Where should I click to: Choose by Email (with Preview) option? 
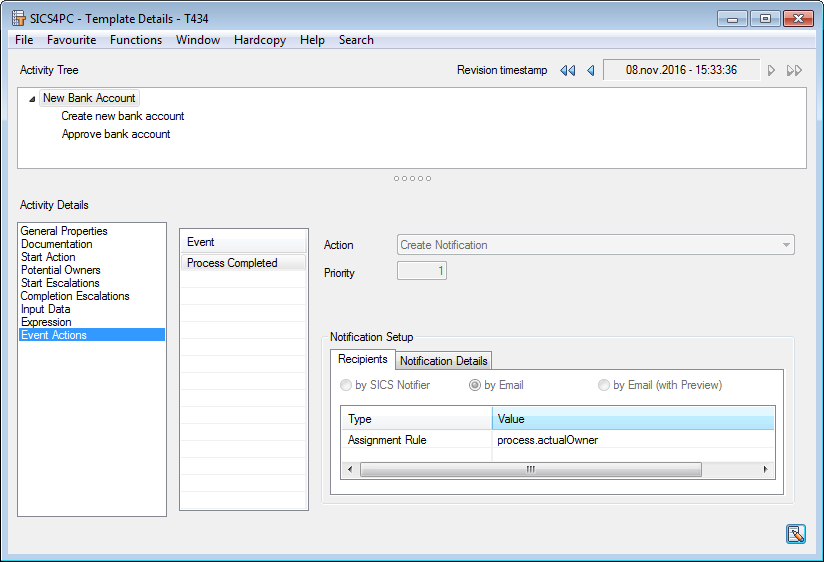point(604,385)
